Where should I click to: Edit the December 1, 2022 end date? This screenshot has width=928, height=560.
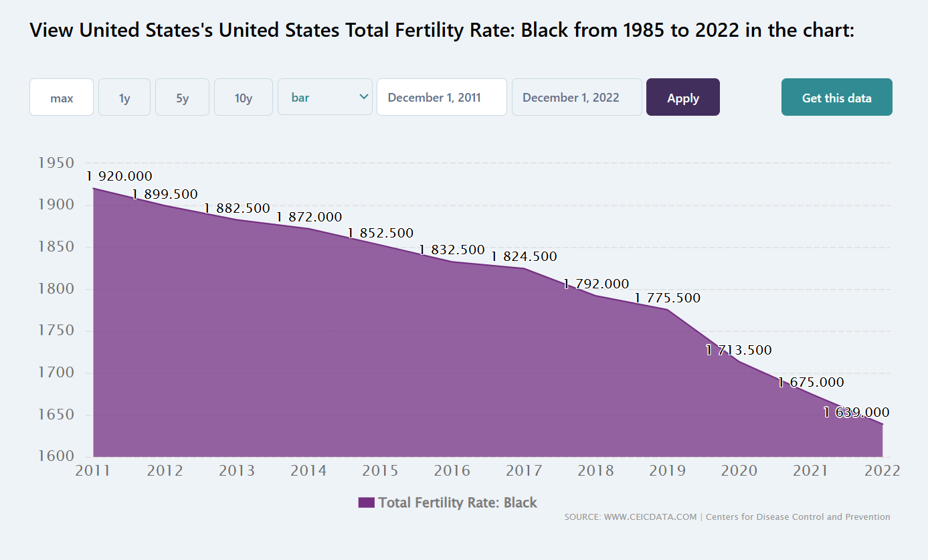click(x=577, y=97)
